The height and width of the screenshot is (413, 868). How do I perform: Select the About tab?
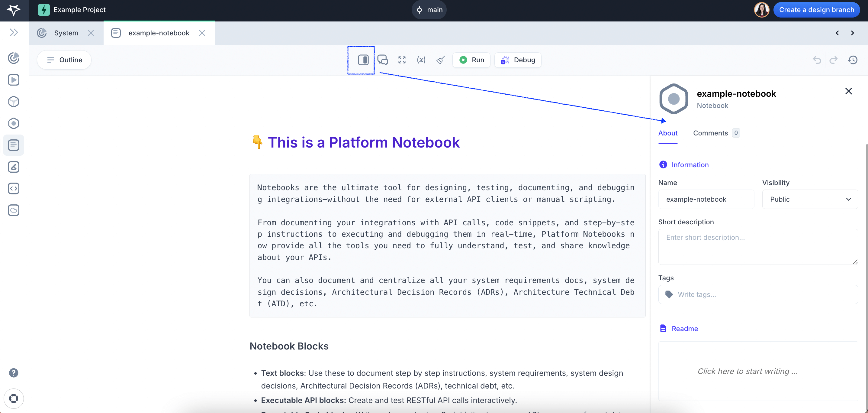[x=667, y=133]
